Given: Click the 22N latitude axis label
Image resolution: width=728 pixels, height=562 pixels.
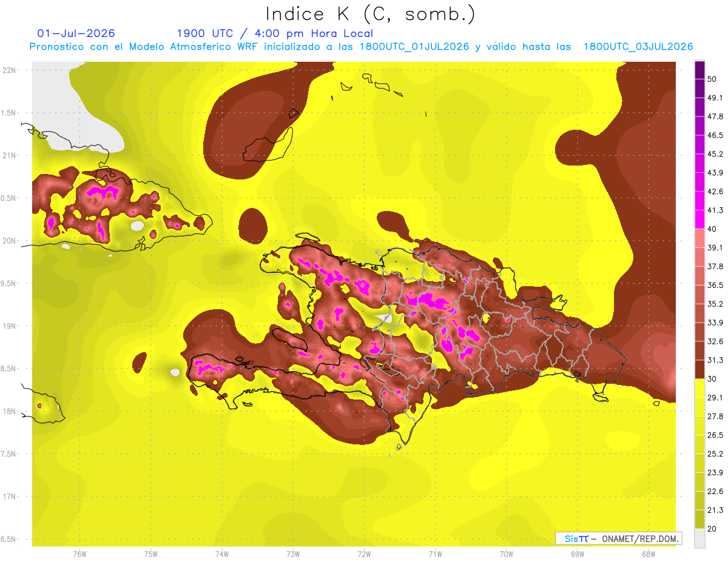Looking at the screenshot, I should pyautogui.click(x=9, y=70).
